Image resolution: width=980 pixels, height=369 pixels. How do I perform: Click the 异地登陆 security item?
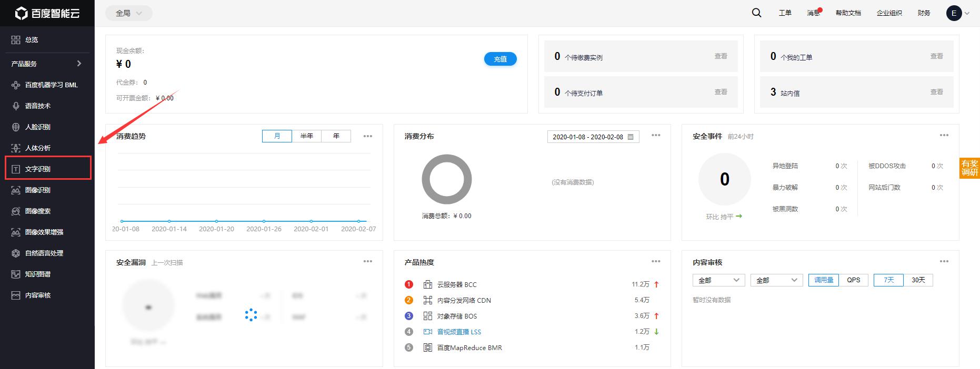785,166
